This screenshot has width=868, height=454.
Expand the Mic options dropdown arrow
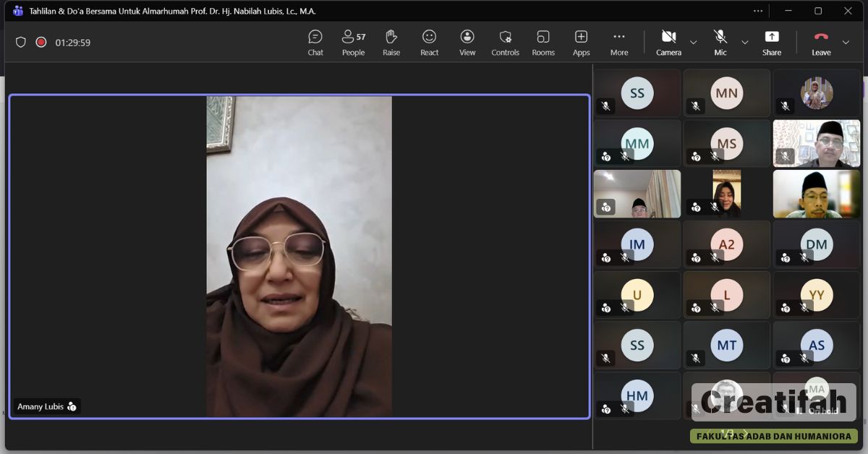pos(745,43)
